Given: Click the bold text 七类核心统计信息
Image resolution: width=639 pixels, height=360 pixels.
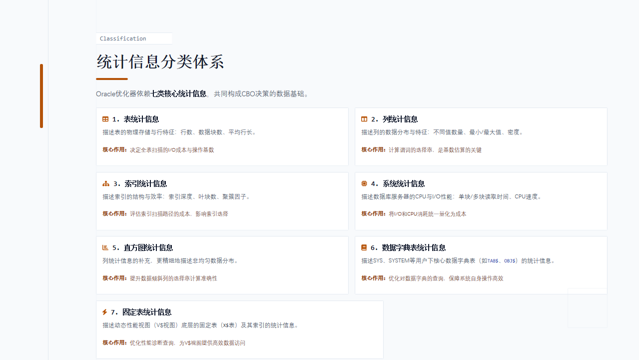Looking at the screenshot, I should (178, 94).
